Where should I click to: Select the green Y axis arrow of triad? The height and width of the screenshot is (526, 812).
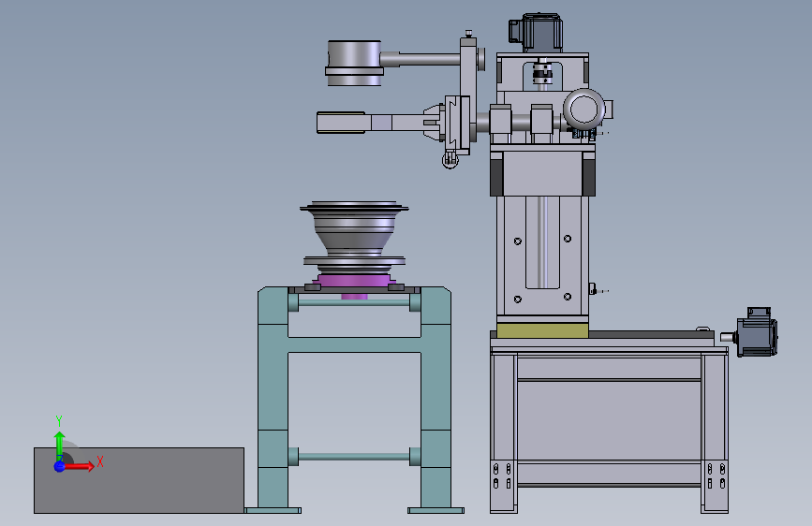[x=60, y=446]
